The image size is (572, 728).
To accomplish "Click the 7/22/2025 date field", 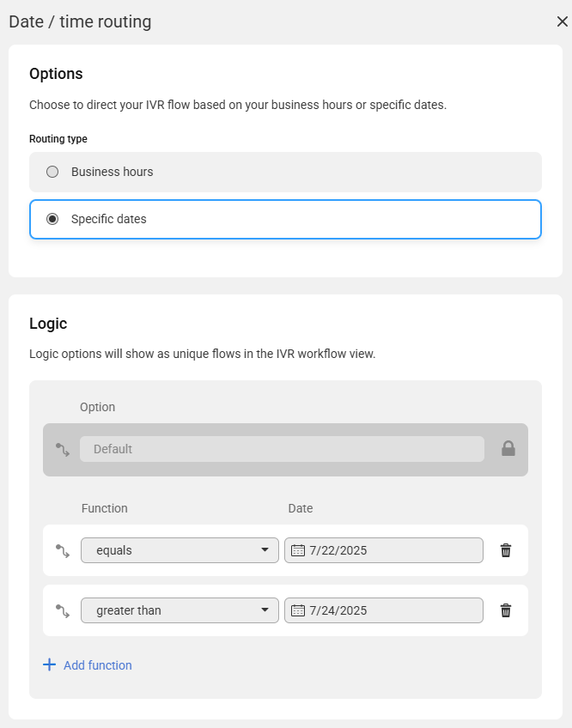I will [x=384, y=550].
